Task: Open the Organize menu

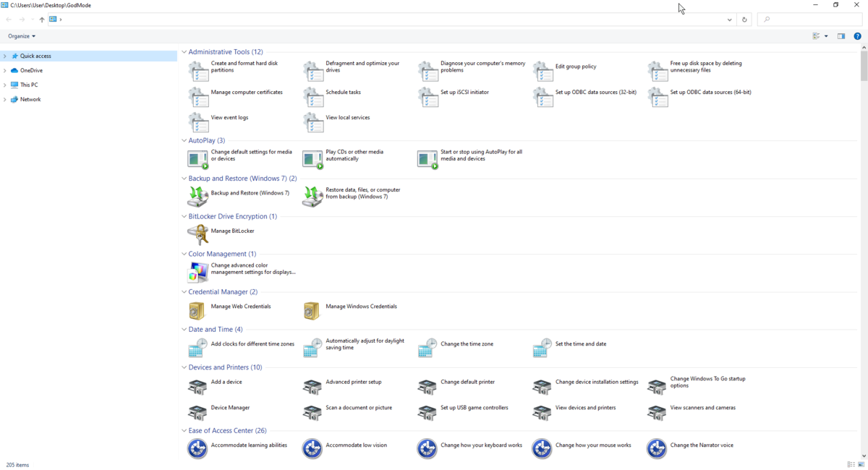Action: pos(22,36)
